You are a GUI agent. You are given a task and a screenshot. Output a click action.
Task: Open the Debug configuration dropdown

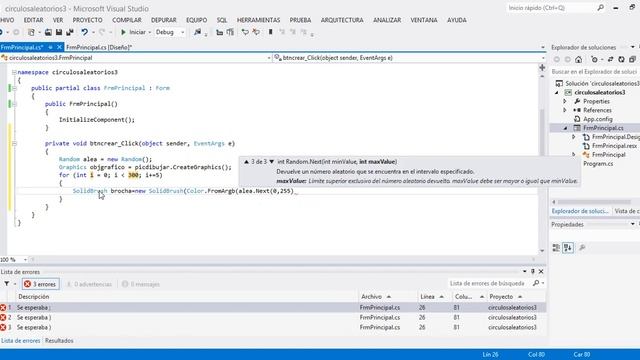pyautogui.click(x=182, y=32)
